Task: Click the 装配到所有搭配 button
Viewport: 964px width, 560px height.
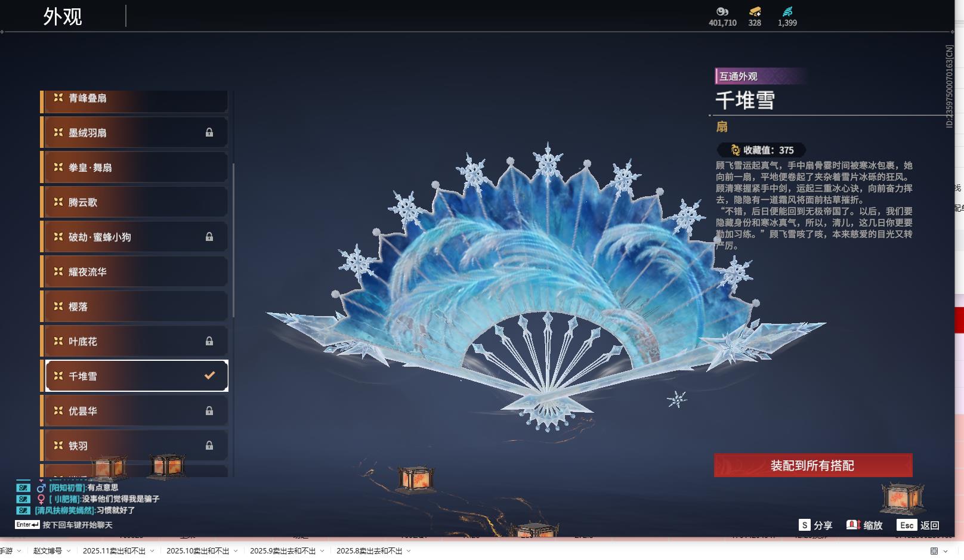Action: (x=813, y=465)
